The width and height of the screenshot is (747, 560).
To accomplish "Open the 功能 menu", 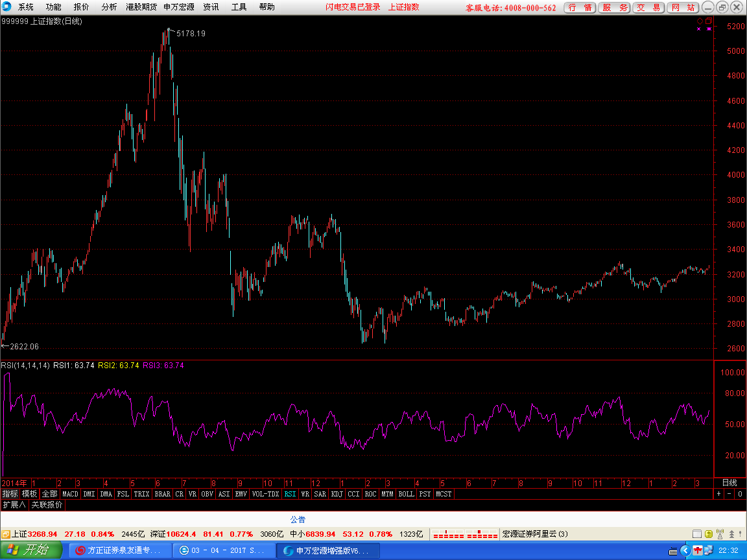I will [x=53, y=6].
